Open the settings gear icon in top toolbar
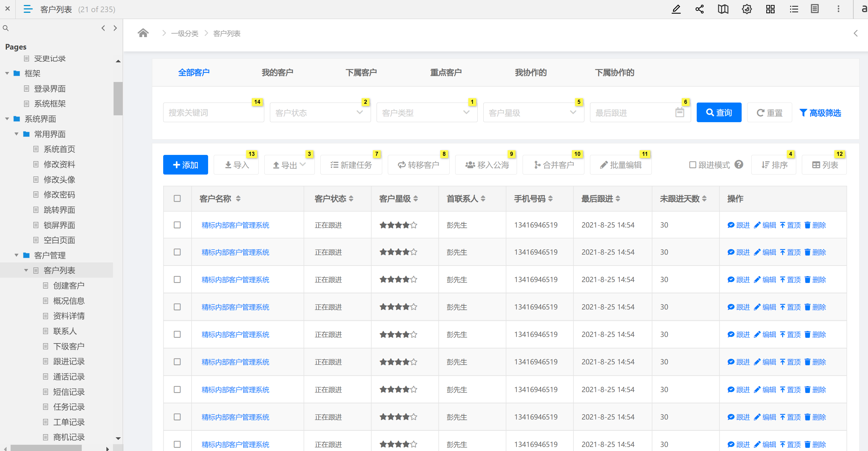 (x=747, y=9)
